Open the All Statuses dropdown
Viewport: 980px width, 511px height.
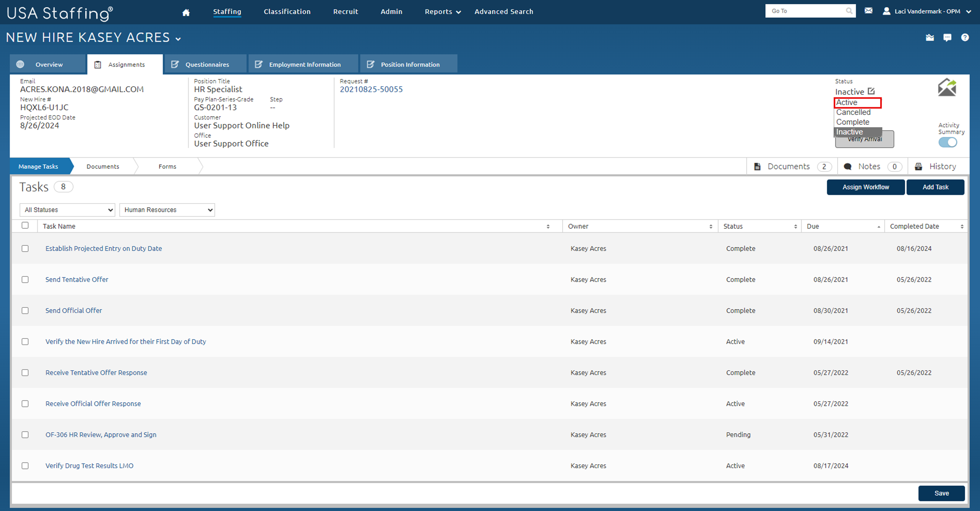coord(67,210)
